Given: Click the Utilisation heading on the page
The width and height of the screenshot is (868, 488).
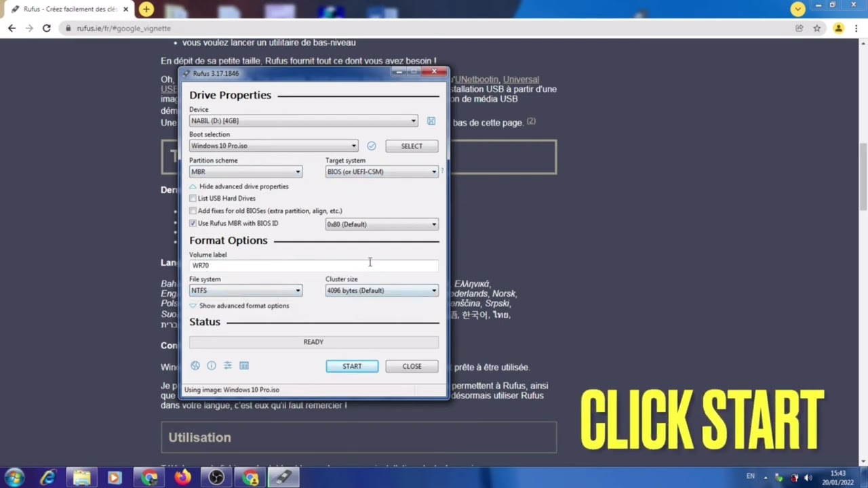Looking at the screenshot, I should point(199,437).
